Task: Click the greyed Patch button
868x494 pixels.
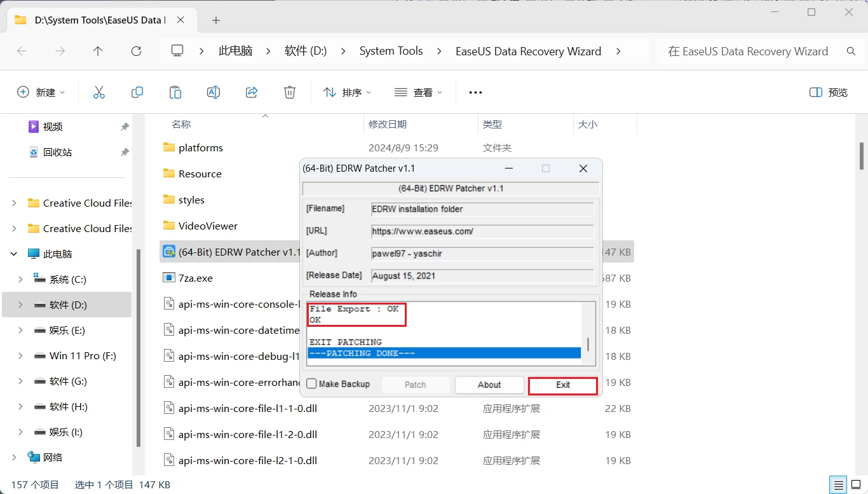Action: point(415,385)
